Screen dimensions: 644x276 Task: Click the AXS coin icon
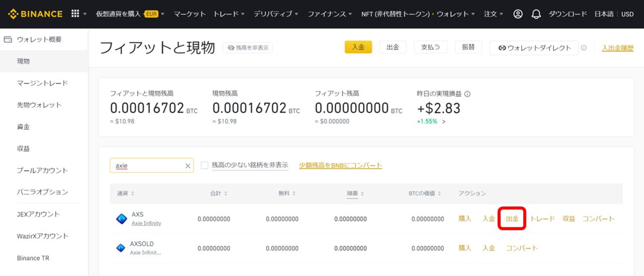pos(121,219)
